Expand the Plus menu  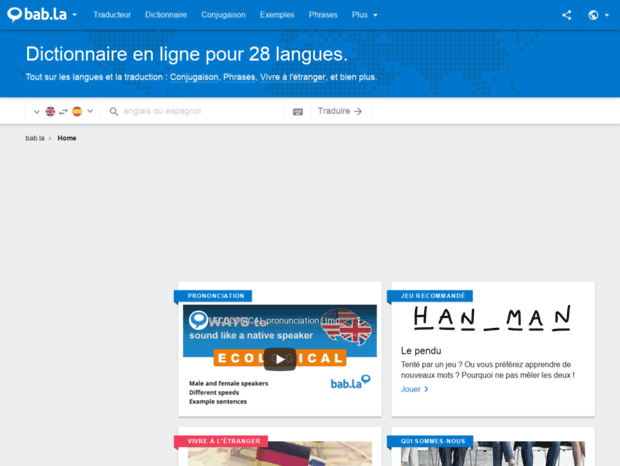click(x=365, y=15)
